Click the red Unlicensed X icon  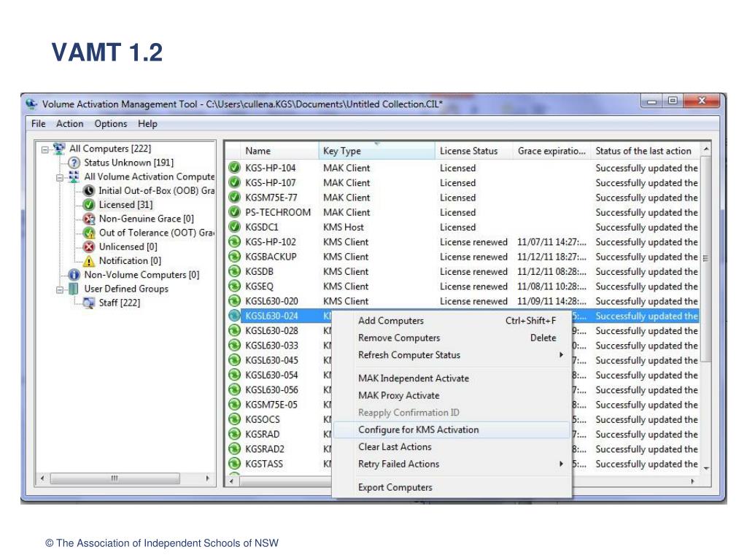pos(89,246)
